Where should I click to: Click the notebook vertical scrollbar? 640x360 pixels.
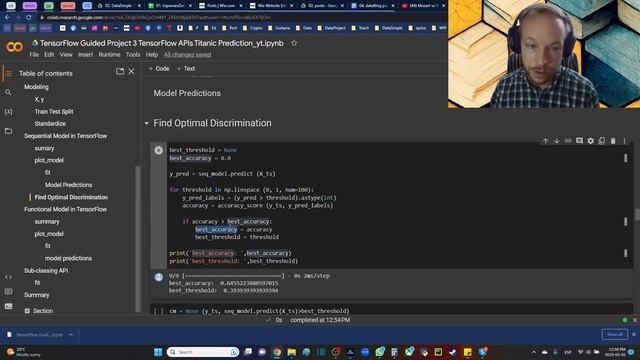click(637, 214)
